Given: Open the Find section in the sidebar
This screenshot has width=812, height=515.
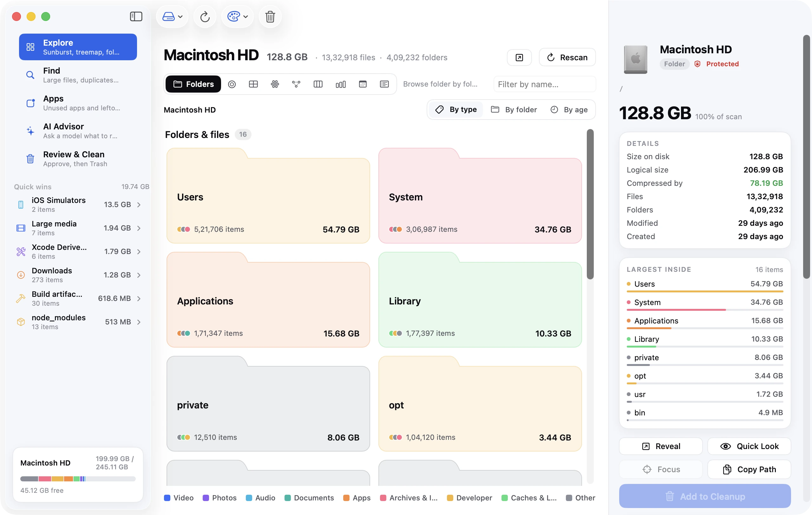Looking at the screenshot, I should (x=78, y=75).
